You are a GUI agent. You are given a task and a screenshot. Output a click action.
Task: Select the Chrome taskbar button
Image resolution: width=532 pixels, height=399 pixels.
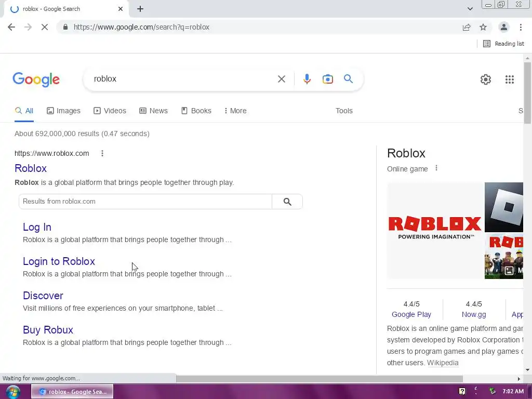(x=72, y=392)
